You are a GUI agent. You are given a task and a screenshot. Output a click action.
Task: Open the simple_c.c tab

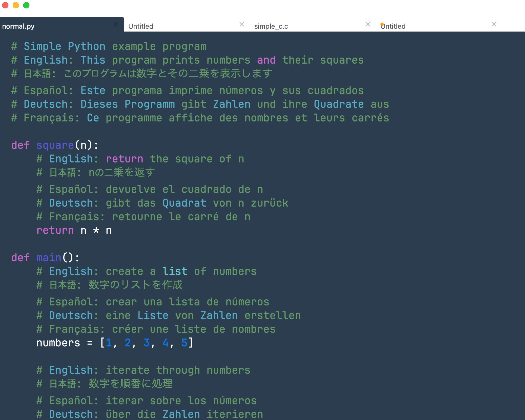[x=271, y=26]
